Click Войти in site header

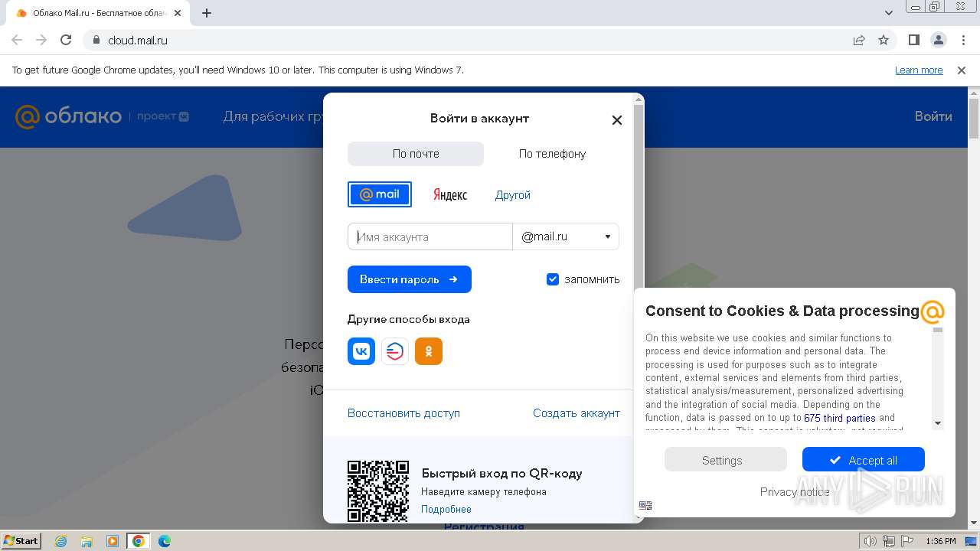coord(933,116)
